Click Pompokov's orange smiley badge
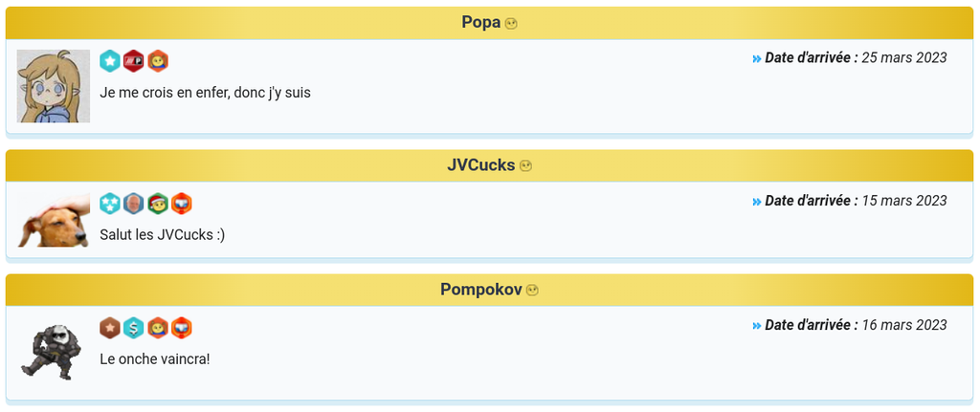This screenshot has width=980, height=412. [158, 328]
